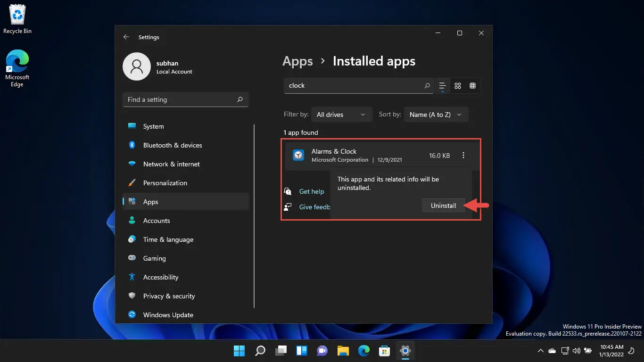Open the Windows Start button
The width and height of the screenshot is (644, 362).
[x=239, y=351]
